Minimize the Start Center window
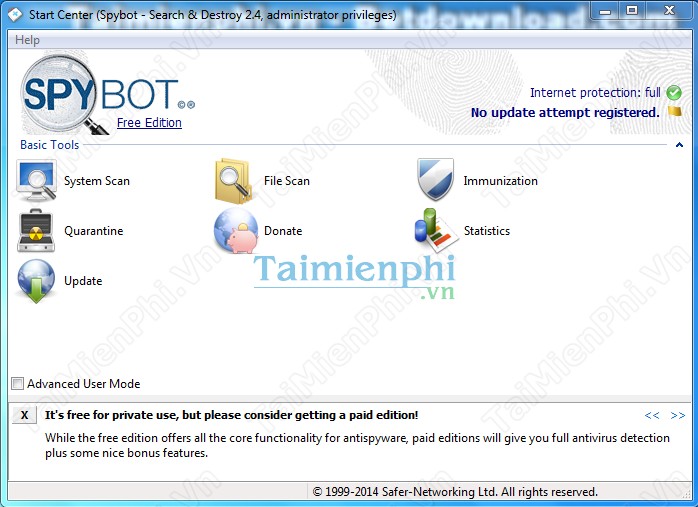Screen dimensions: 698x507 coord(605,11)
